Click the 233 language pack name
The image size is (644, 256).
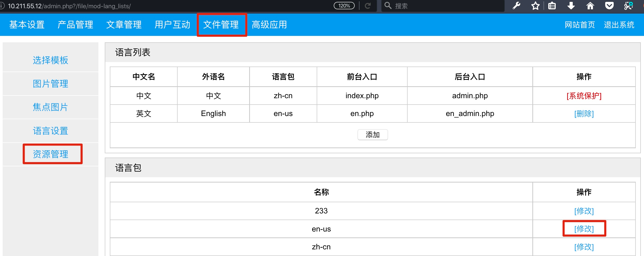[321, 211]
